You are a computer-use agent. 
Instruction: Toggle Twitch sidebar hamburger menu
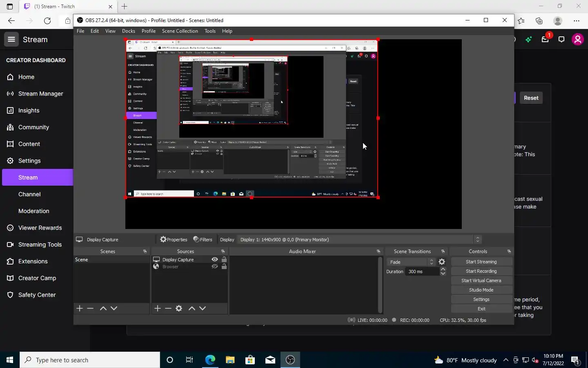11,39
